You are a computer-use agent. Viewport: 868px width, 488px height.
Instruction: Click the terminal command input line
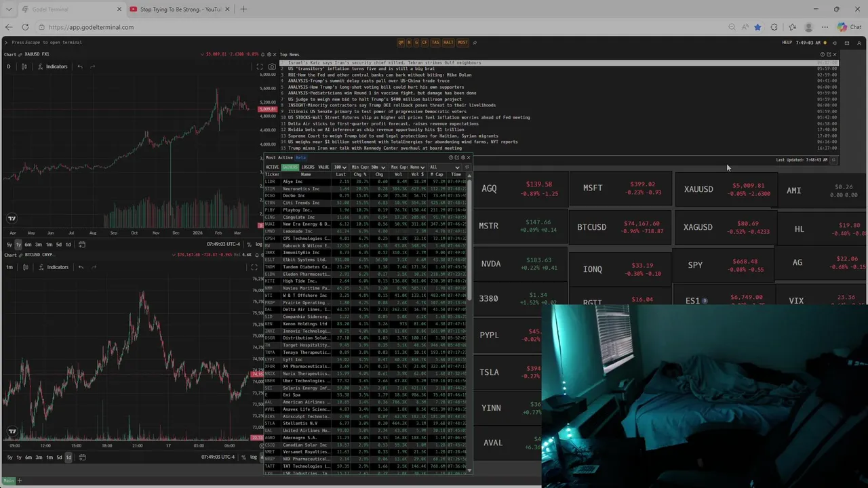[x=47, y=43]
